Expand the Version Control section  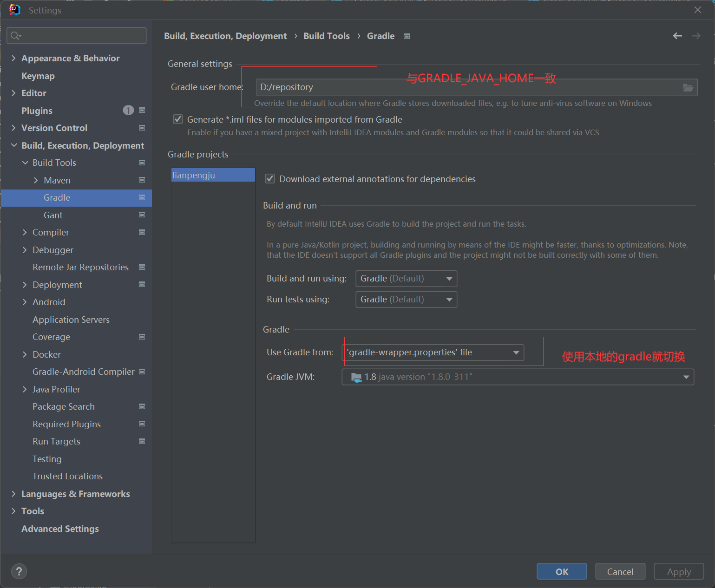(13, 128)
